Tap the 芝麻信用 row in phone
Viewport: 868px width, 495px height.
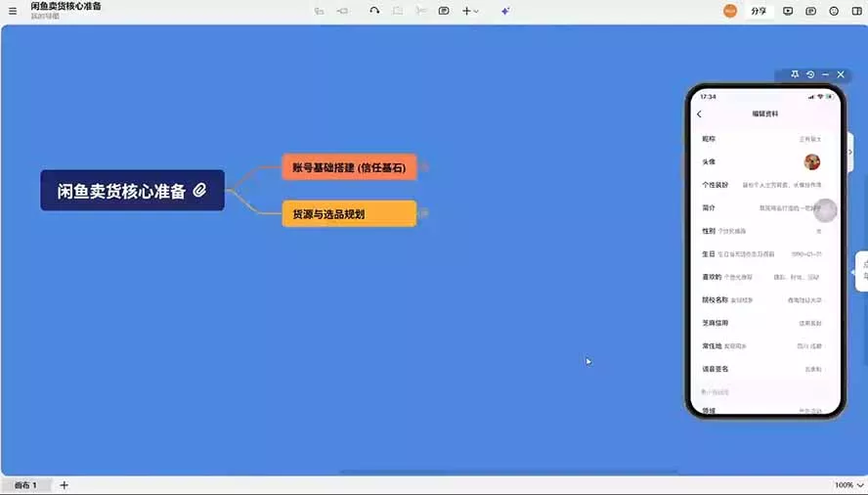tap(765, 323)
